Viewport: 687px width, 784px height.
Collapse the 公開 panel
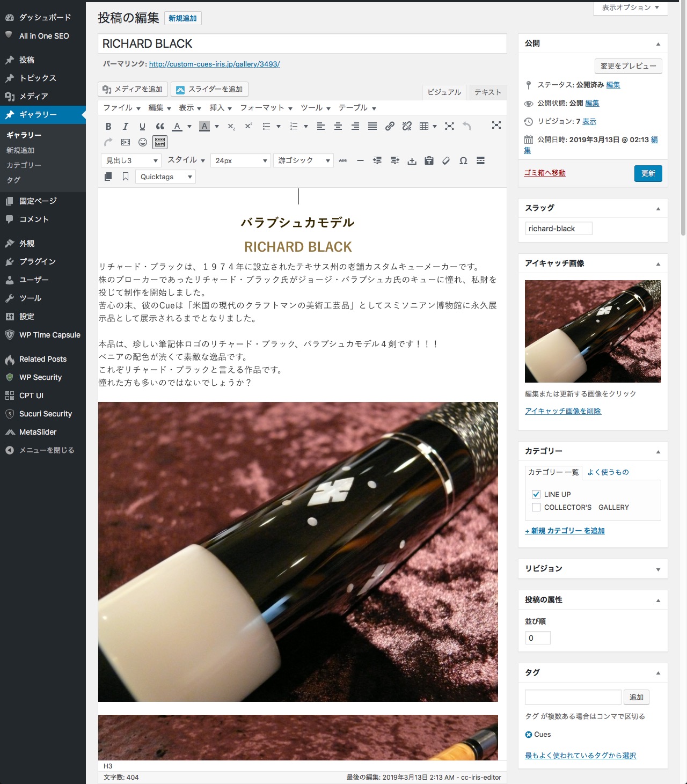(x=658, y=44)
